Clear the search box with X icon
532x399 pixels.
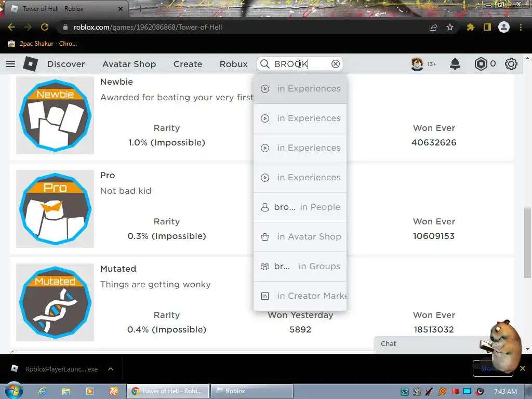click(x=336, y=64)
